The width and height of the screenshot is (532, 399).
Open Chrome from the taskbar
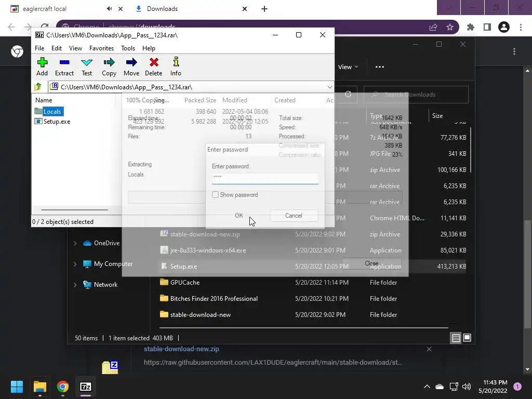point(63,387)
